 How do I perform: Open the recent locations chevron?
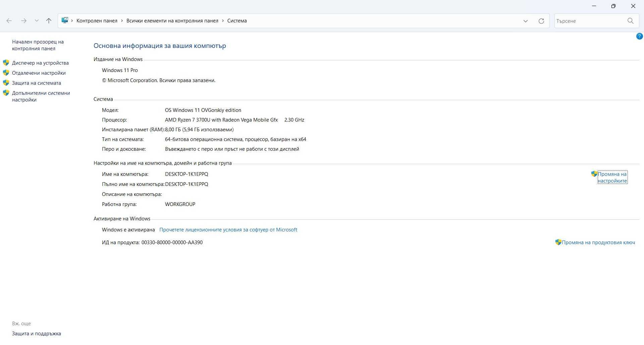37,21
